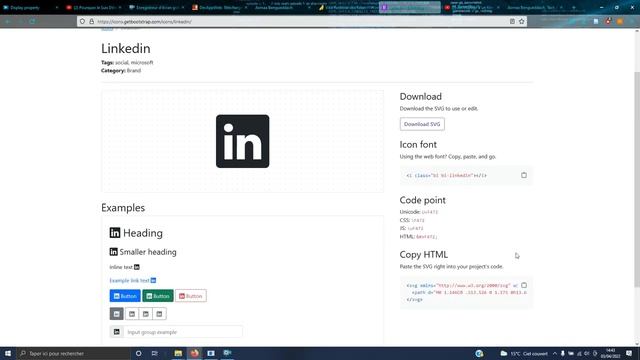Go back with the browser back arrow
The image size is (640, 360).
point(7,21)
